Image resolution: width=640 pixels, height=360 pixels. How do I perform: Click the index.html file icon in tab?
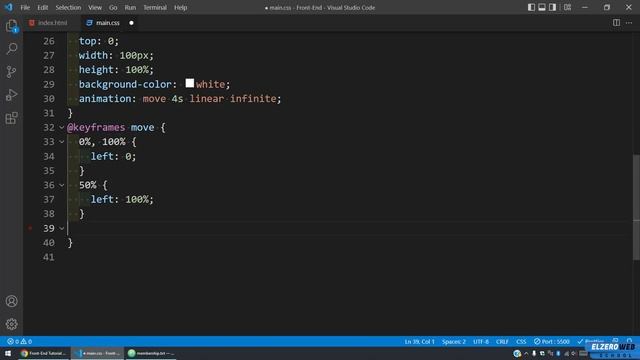pyautogui.click(x=31, y=23)
